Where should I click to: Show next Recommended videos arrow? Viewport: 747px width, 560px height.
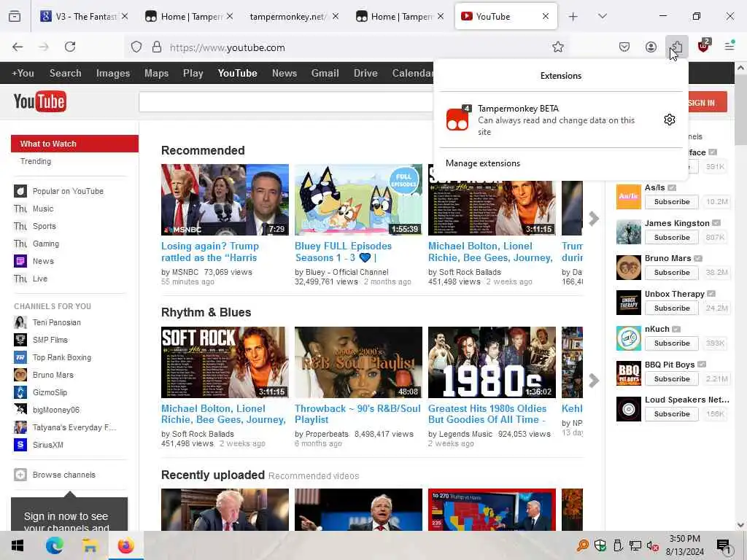coord(594,219)
